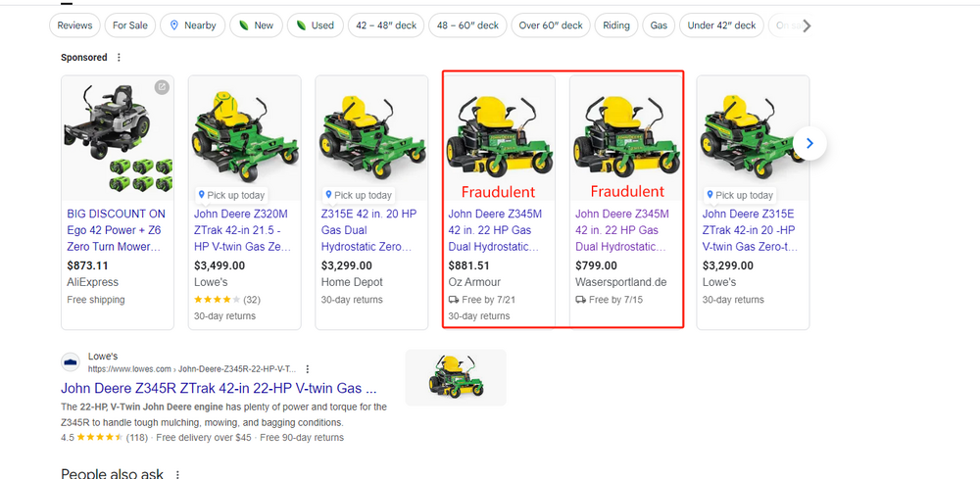
Task: Click small corner icon on Ego mower image
Action: tap(162, 88)
